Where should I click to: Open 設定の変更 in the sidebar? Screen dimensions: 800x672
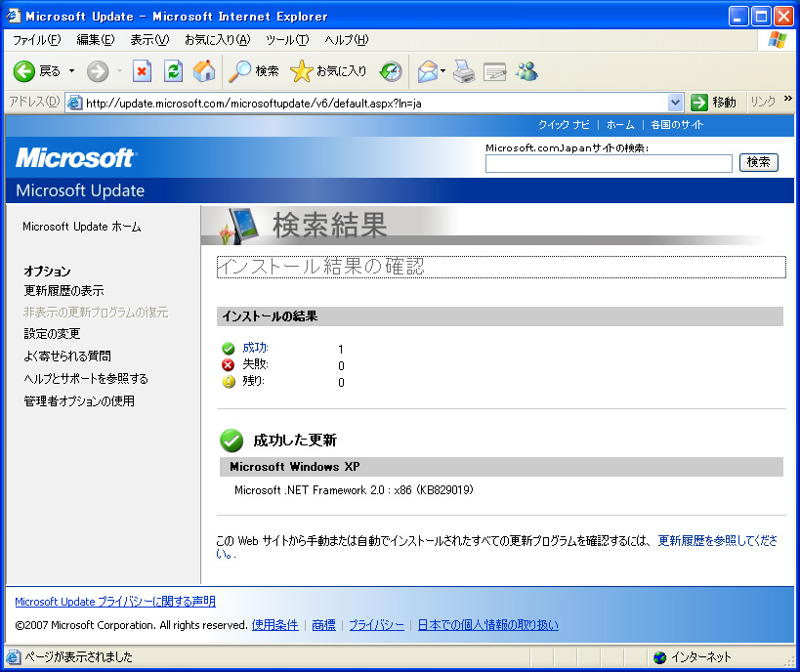click(52, 334)
